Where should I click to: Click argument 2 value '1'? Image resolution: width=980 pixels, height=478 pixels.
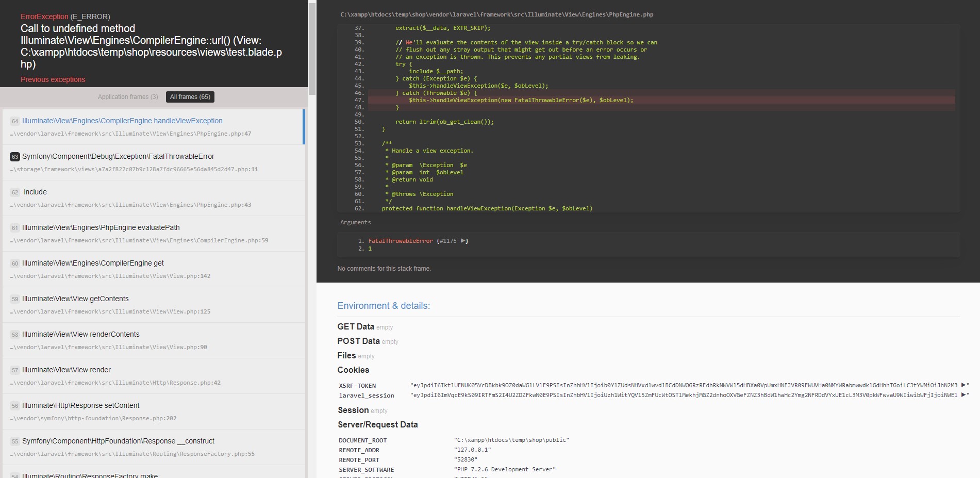click(x=370, y=249)
